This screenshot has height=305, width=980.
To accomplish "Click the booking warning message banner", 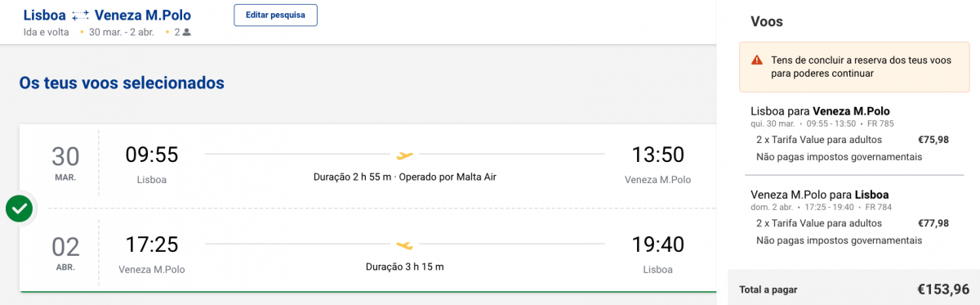I will (854, 67).
